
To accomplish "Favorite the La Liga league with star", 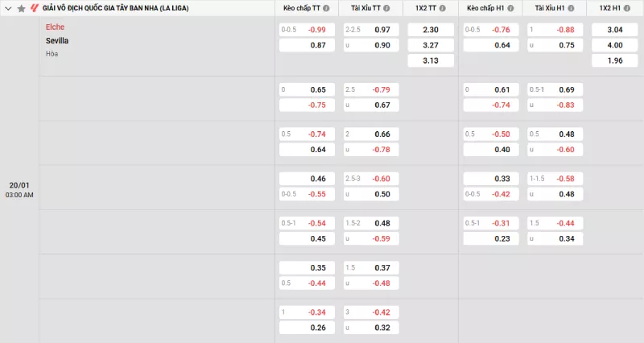I will point(22,8).
